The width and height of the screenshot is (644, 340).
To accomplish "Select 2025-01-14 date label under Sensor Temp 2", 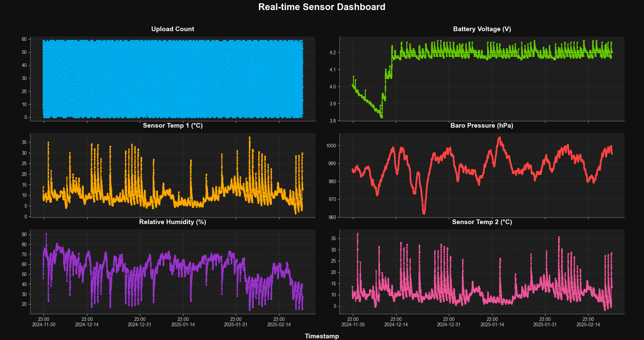I will point(492,325).
